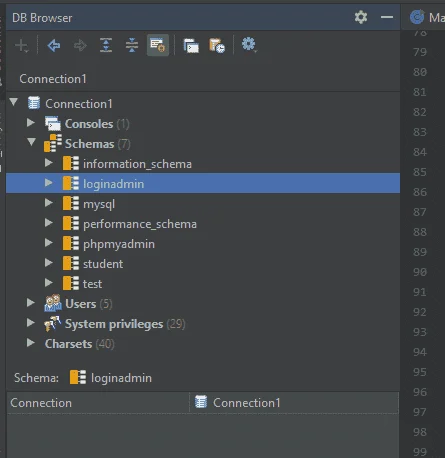Click the DB Browser panel title
The width and height of the screenshot is (445, 458).
point(42,18)
